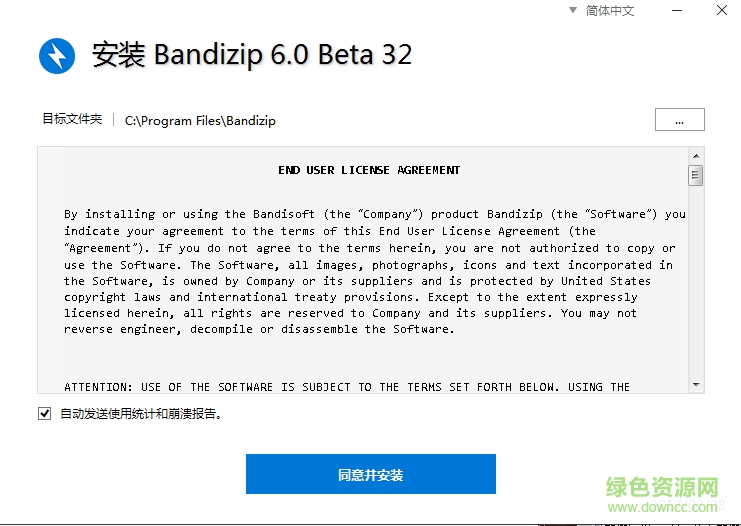Click the 同意并安装 button
The image size is (741, 526).
tap(370, 474)
